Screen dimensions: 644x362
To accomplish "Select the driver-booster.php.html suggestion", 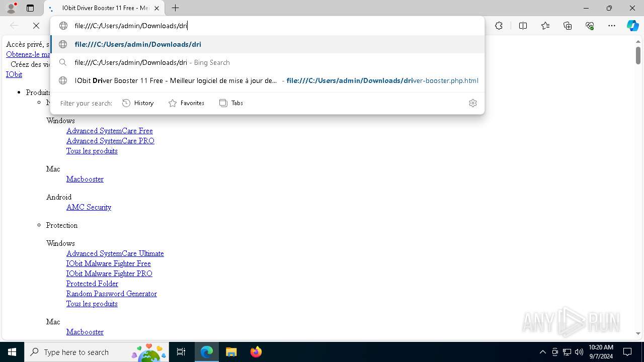I will point(268,80).
